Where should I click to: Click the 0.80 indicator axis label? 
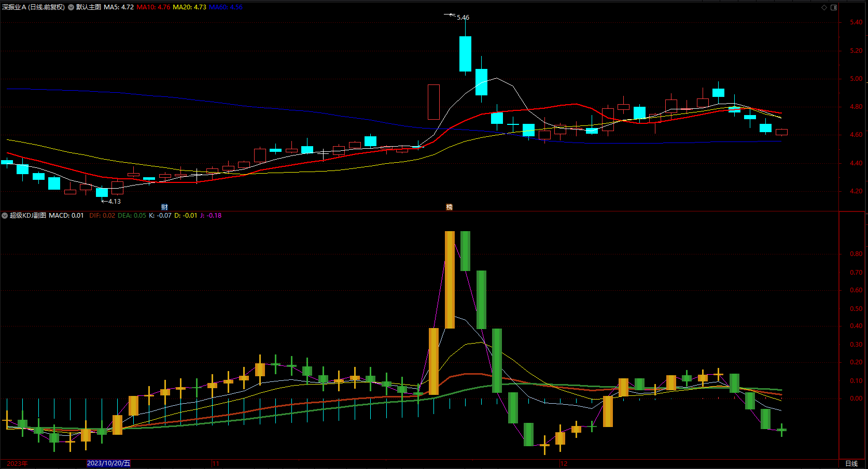pos(857,254)
